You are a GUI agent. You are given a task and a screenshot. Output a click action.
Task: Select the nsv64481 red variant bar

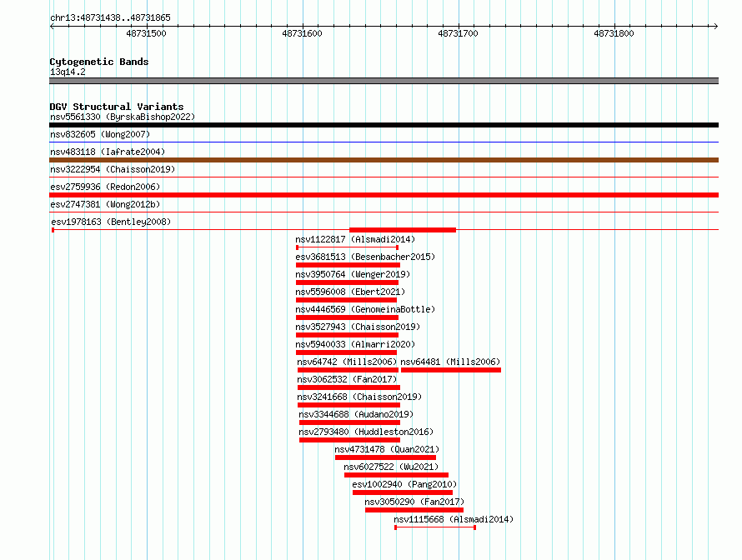point(451,370)
